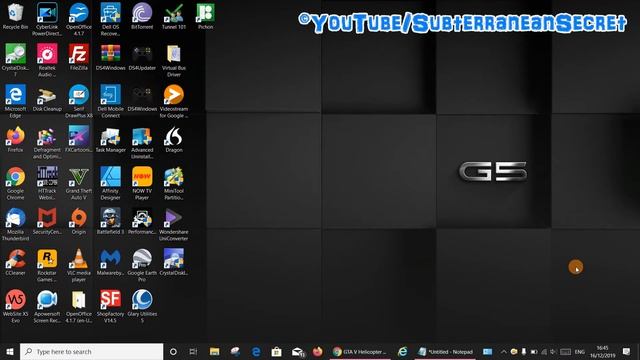Select the BitTorrent desktop icon
Viewport: 640px width, 360px height.
click(x=142, y=16)
